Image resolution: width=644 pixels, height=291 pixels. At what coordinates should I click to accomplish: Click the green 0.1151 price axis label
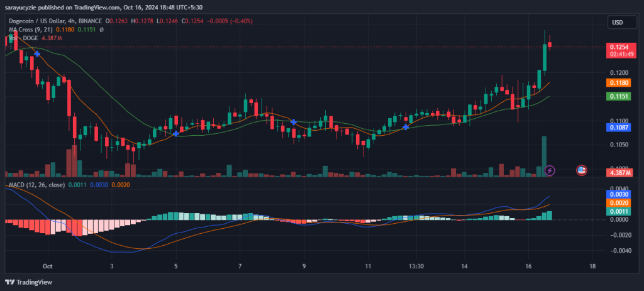617,96
